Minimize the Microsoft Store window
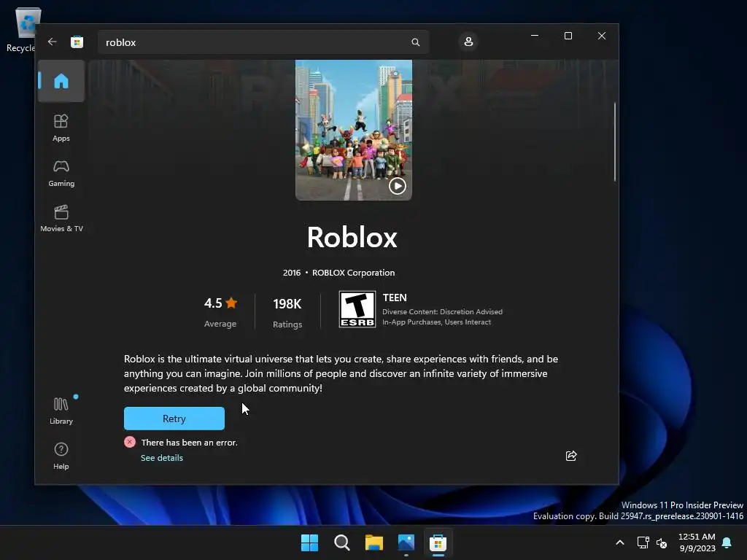The height and width of the screenshot is (560, 747). tap(535, 36)
